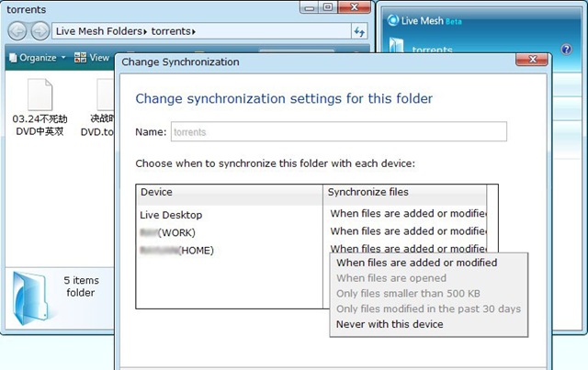Screen dimensions: 588x370
Task: Expand the Live Mesh Folders breadcrumb arrow
Action: coord(145,31)
